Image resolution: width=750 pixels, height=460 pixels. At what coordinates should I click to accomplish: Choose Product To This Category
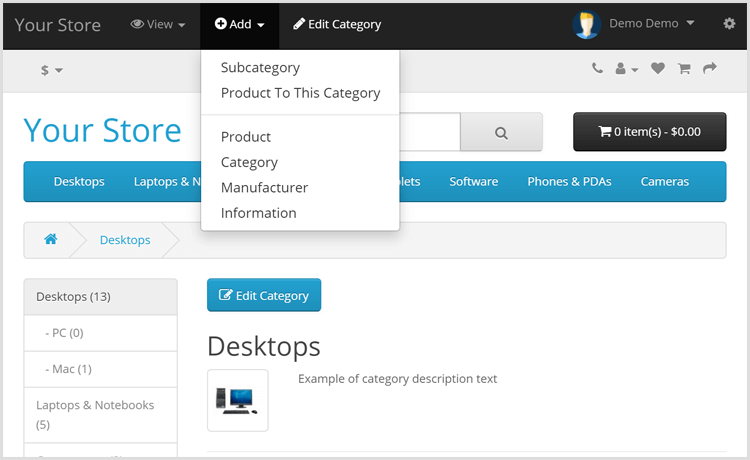(300, 93)
